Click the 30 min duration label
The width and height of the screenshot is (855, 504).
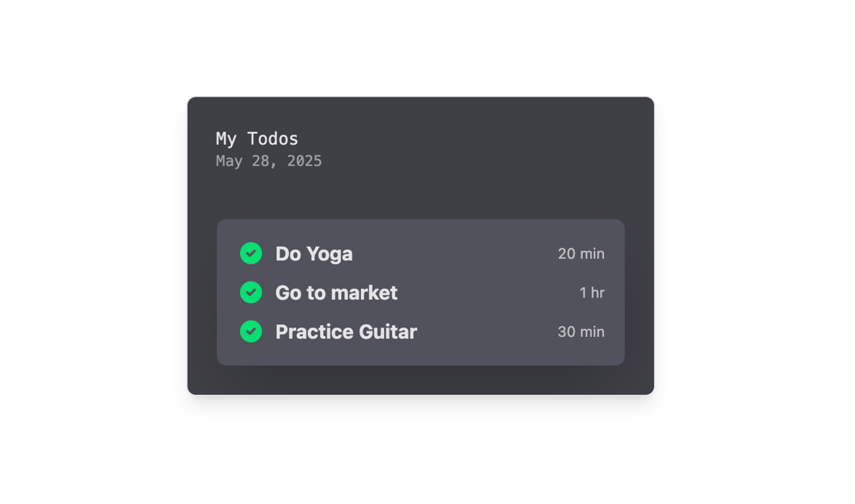pyautogui.click(x=581, y=332)
